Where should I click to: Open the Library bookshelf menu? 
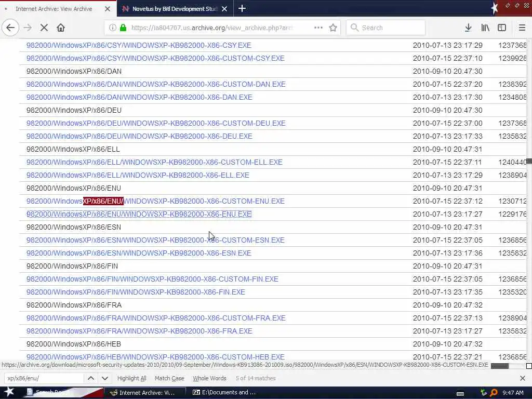(x=485, y=28)
